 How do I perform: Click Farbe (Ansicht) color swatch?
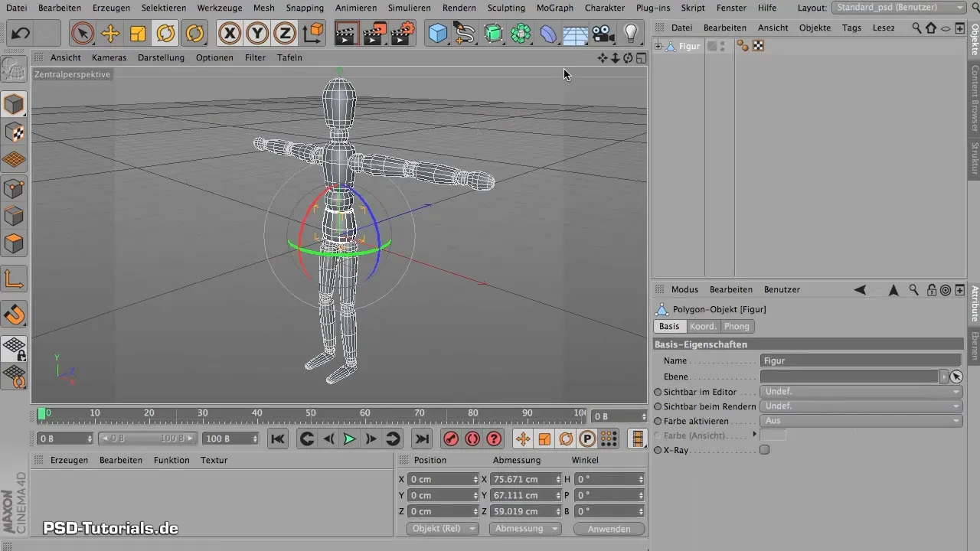[773, 435]
